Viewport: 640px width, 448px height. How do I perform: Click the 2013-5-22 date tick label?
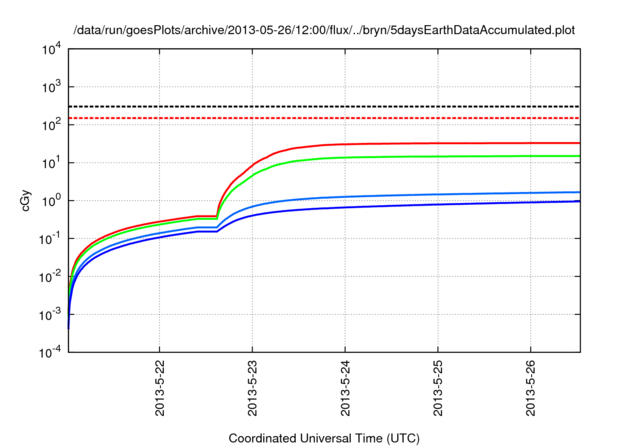point(160,388)
